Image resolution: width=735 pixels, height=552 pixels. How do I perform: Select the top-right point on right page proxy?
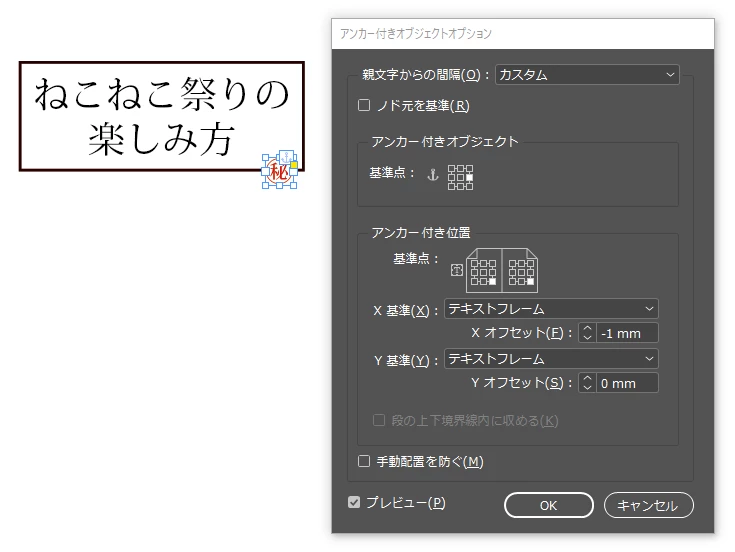530,263
